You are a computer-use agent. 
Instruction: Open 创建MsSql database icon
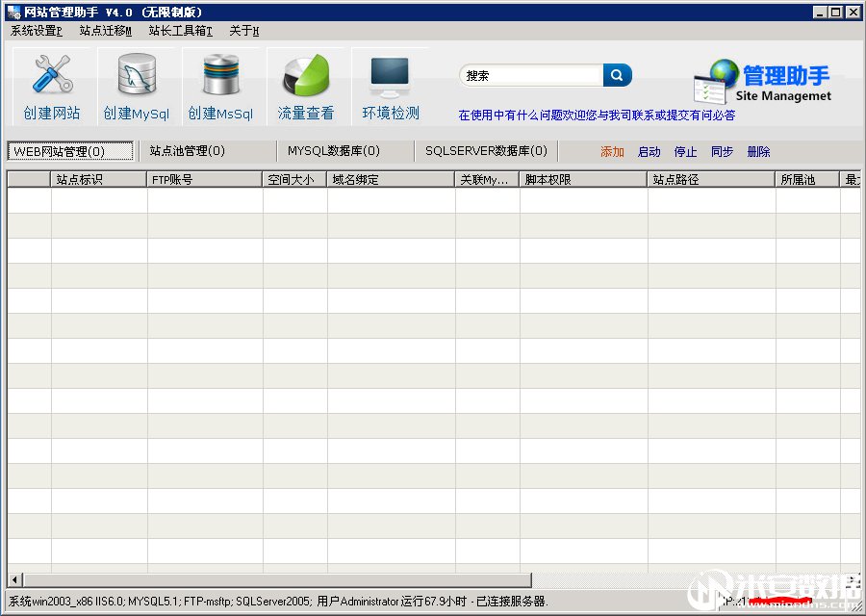tap(221, 74)
